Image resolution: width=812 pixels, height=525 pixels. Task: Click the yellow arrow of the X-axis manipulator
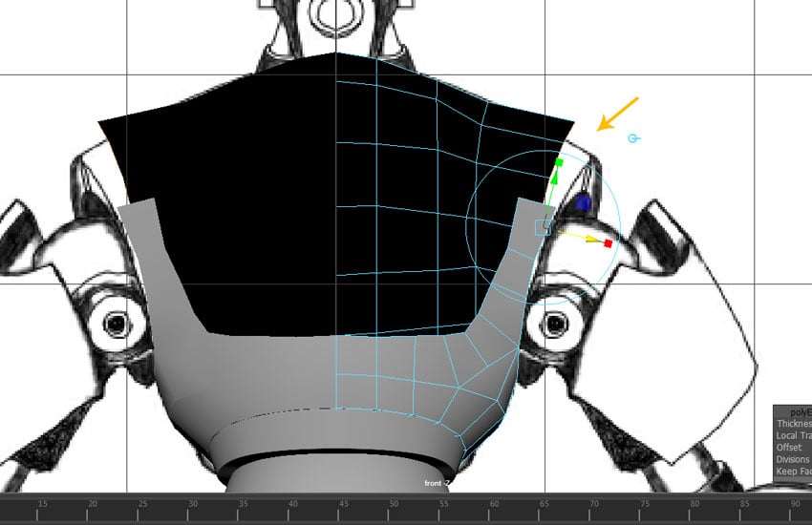click(590, 239)
